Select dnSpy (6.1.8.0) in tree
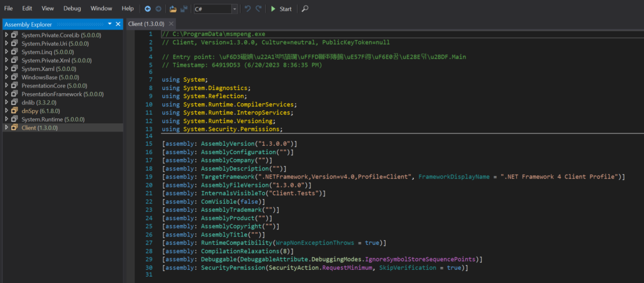Screen dimensions: 644x283 tap(41, 111)
